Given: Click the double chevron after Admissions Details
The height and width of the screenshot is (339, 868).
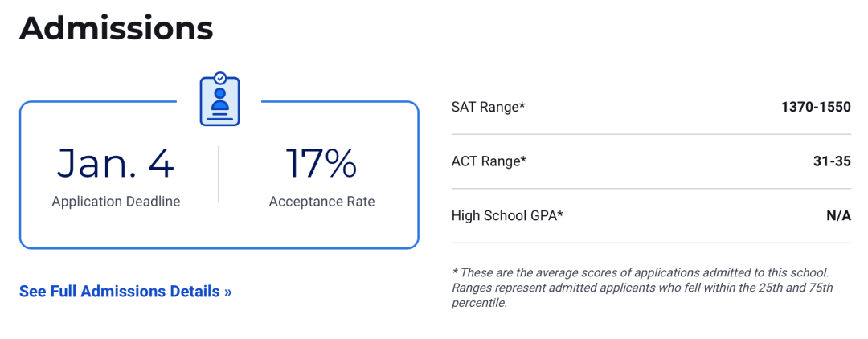Looking at the screenshot, I should (x=228, y=292).
